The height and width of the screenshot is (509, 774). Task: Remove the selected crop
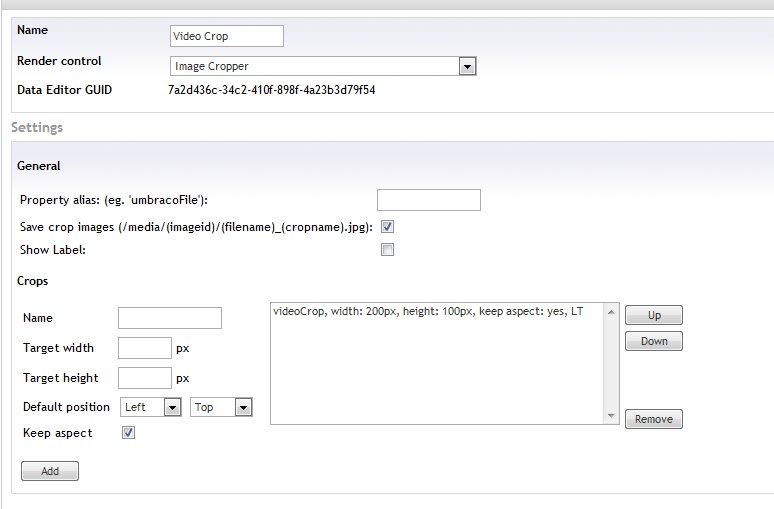click(x=654, y=419)
